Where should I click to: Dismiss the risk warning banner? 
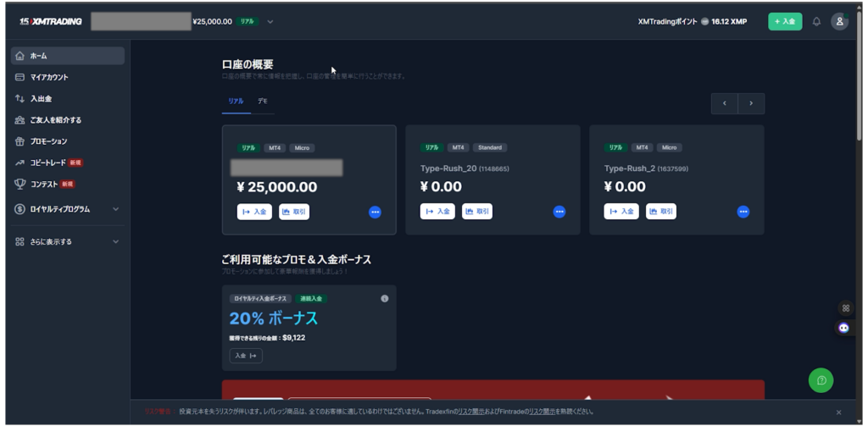[x=838, y=412]
